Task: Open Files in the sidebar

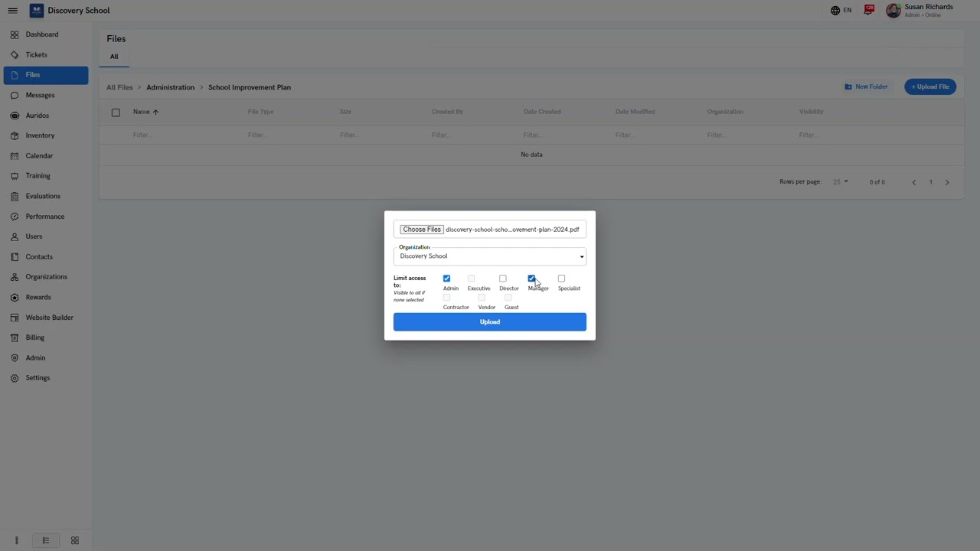Action: tap(46, 75)
